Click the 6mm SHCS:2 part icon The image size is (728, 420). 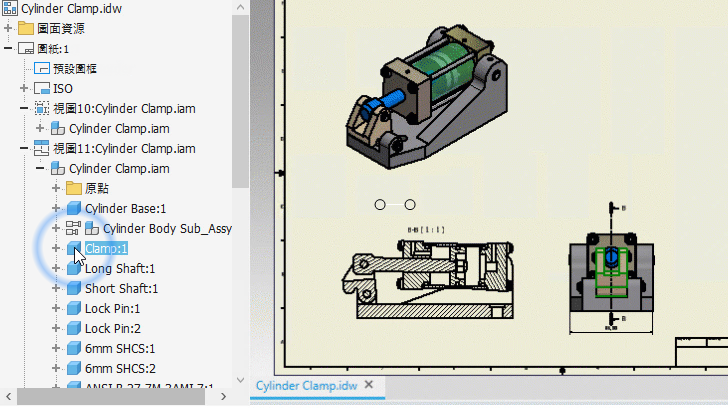click(74, 368)
